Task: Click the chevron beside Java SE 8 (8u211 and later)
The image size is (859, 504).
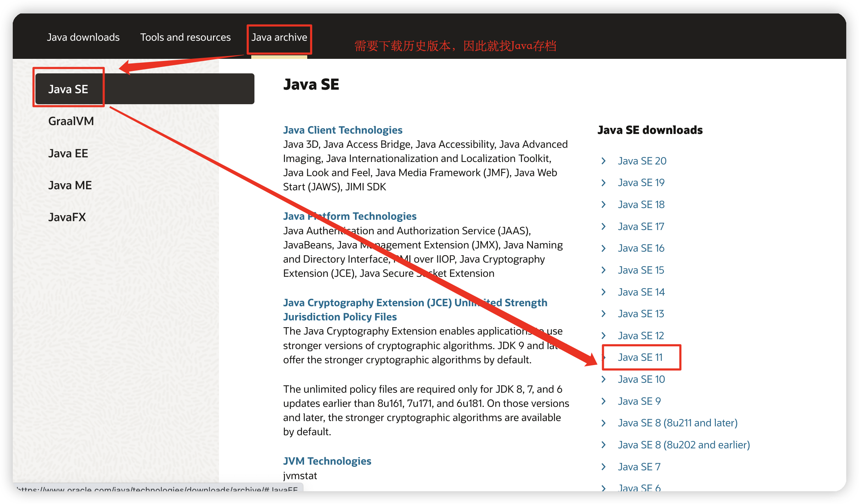Action: pos(603,423)
